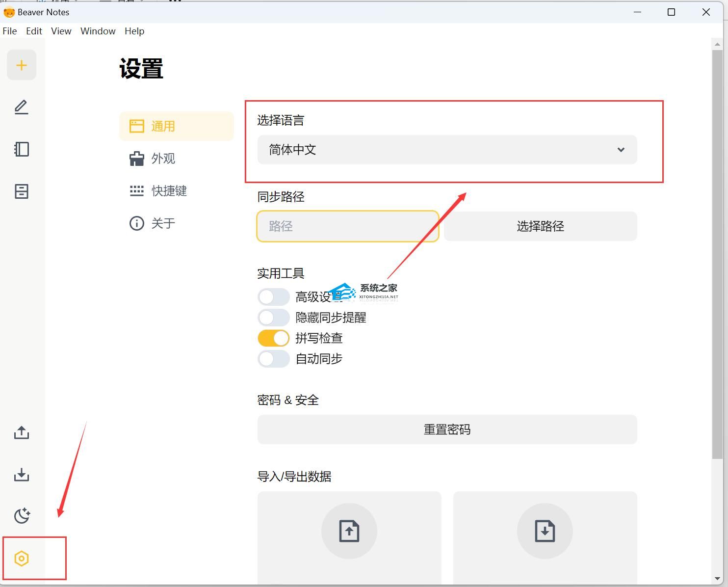This screenshot has height=587, width=728.
Task: Click the yellow plus new note icon
Action: [x=22, y=65]
